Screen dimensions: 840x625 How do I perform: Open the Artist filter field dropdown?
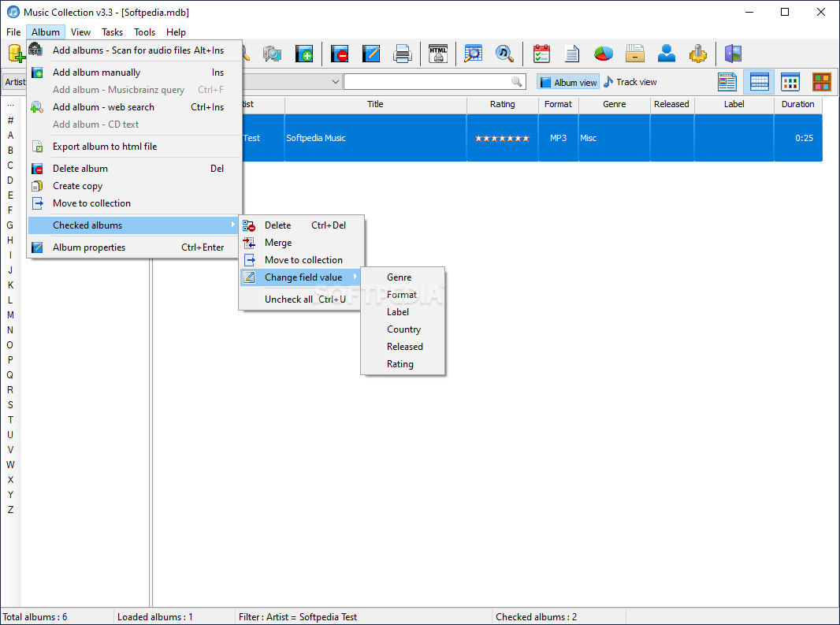point(14,82)
